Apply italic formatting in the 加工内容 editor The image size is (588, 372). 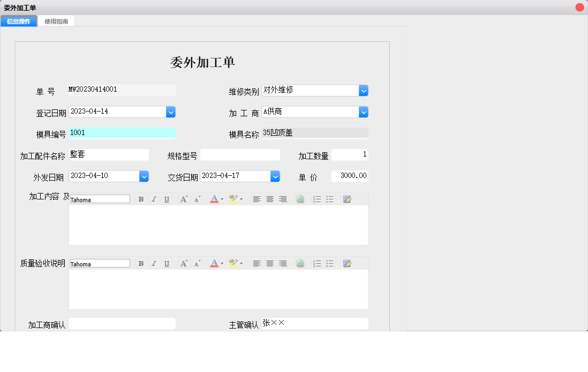[x=154, y=199]
